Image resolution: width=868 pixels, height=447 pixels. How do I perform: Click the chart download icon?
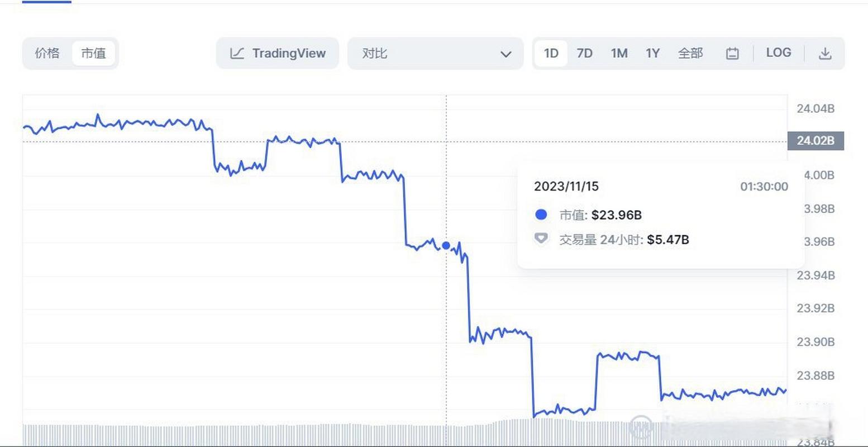(826, 53)
